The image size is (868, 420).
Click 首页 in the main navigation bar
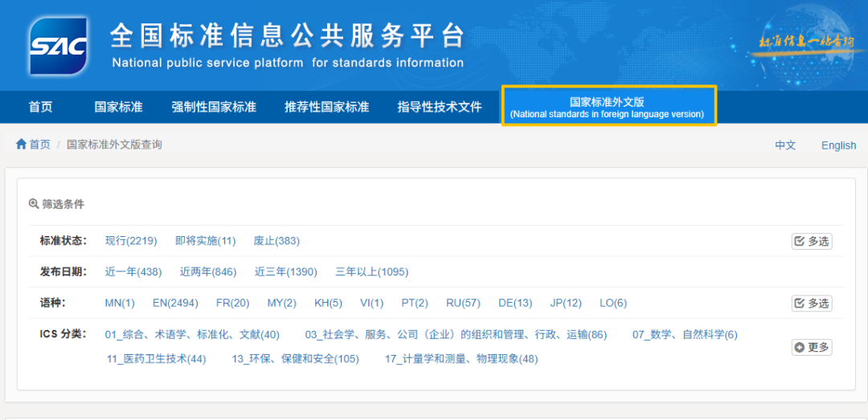(x=40, y=107)
